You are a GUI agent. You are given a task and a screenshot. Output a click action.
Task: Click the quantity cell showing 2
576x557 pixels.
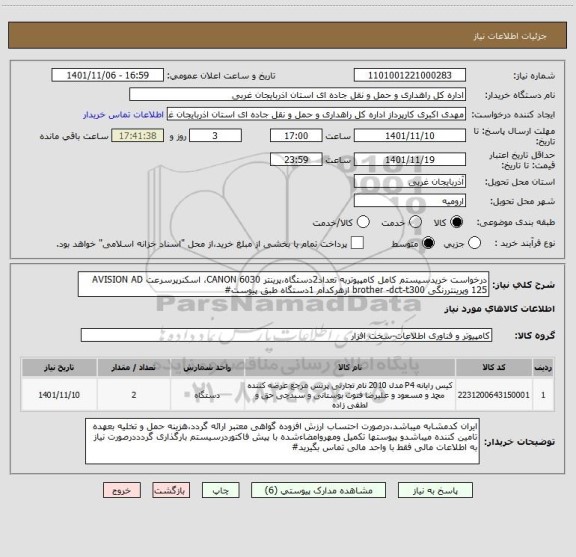[134, 395]
